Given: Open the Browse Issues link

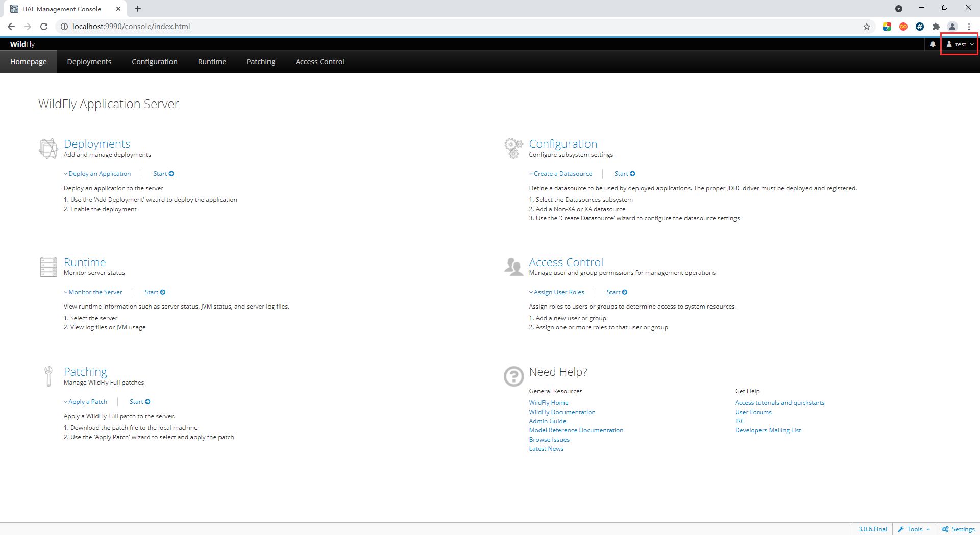Looking at the screenshot, I should 549,440.
